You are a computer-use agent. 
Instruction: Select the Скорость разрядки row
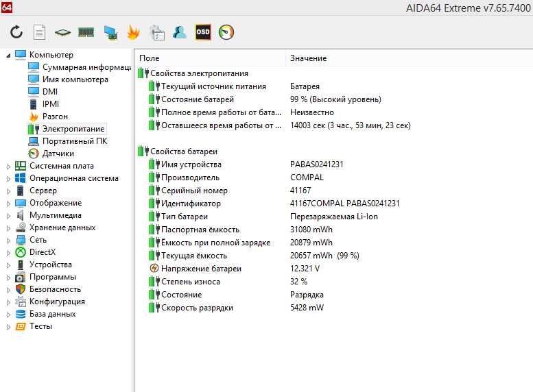pos(334,308)
